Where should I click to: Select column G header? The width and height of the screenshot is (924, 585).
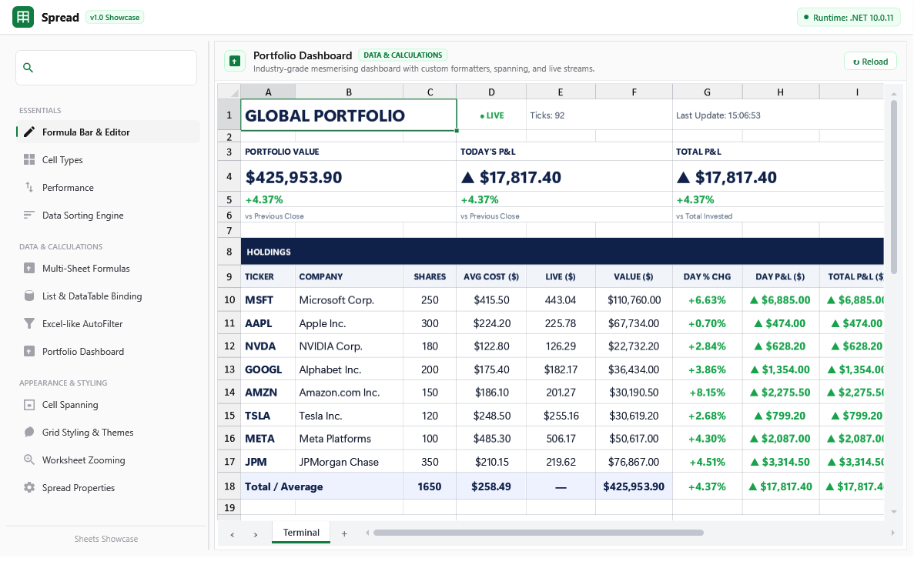pos(708,92)
